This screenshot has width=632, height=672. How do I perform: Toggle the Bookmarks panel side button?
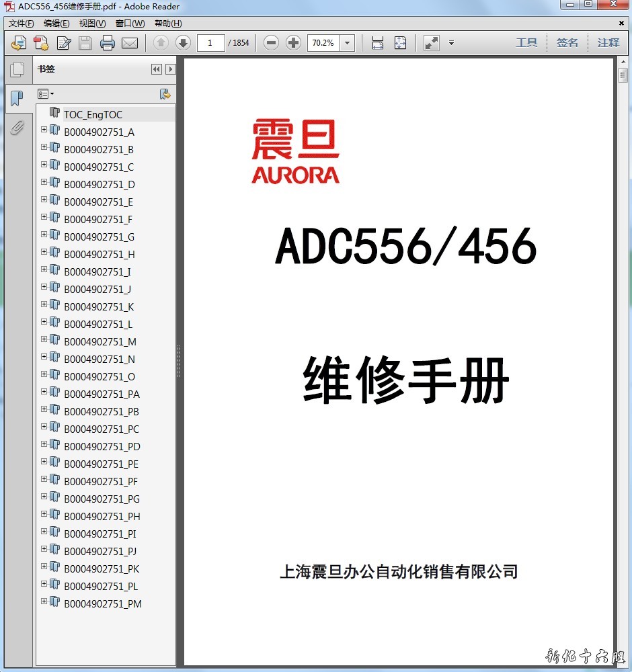[x=17, y=99]
